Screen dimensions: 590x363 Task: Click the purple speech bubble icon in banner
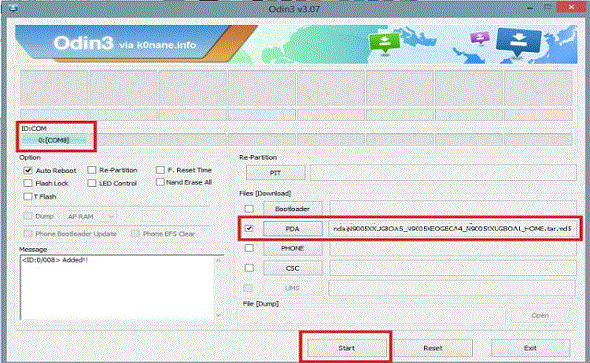coord(480,38)
